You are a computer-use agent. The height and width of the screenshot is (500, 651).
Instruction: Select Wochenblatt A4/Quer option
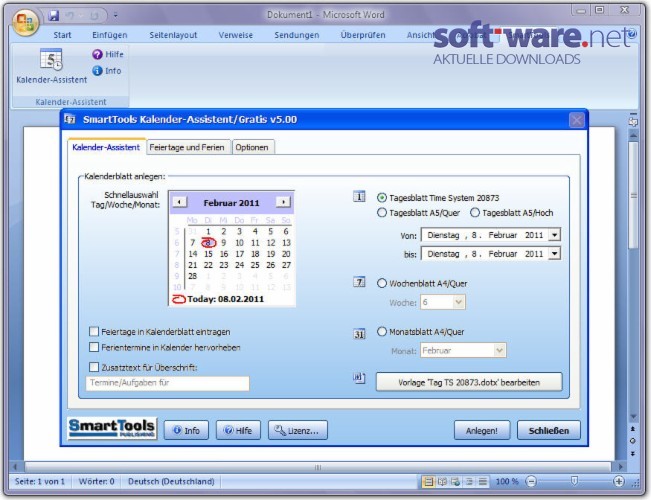pos(382,283)
